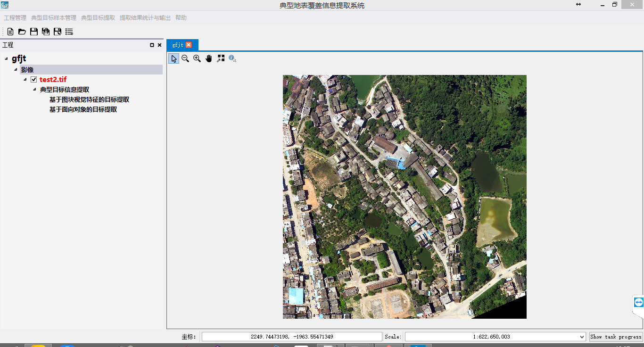Open the Scale dropdown list
This screenshot has height=347, width=644.
pos(582,337)
